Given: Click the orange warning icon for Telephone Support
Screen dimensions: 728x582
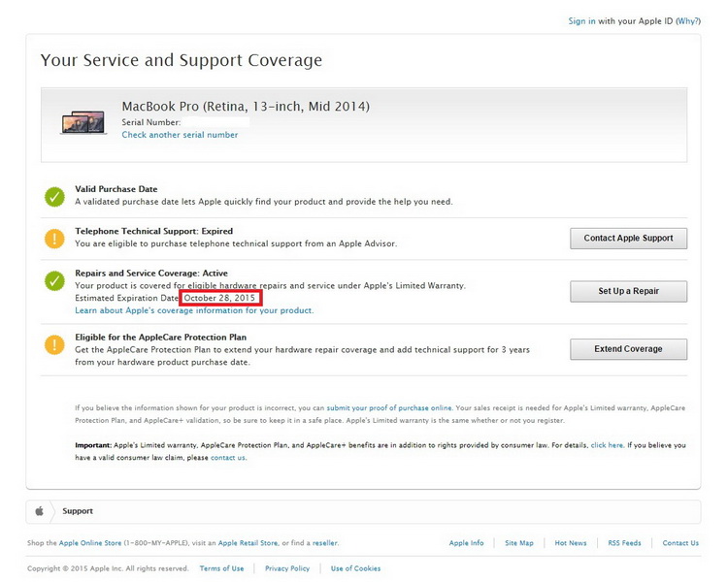Looking at the screenshot, I should (55, 239).
